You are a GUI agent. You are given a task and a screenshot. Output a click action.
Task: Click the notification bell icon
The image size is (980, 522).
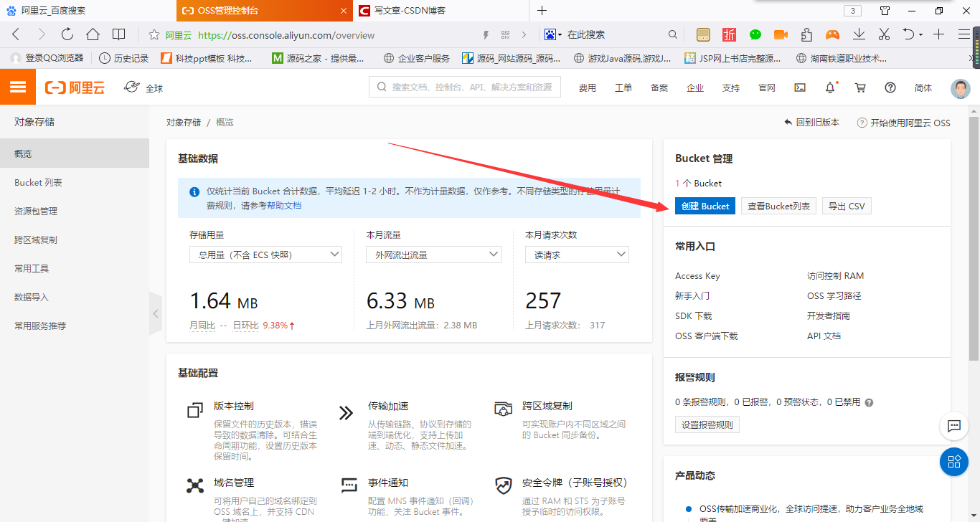click(x=830, y=87)
